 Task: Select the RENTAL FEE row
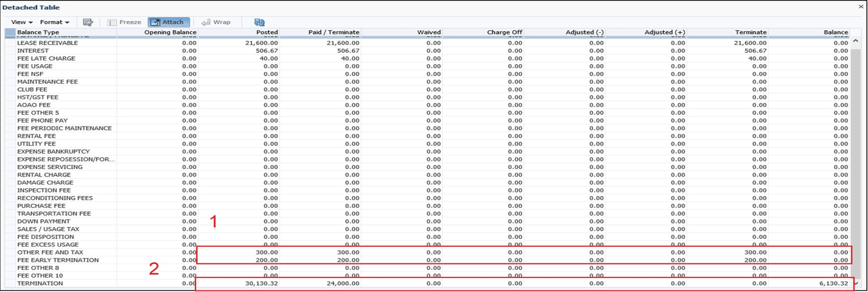(427, 136)
